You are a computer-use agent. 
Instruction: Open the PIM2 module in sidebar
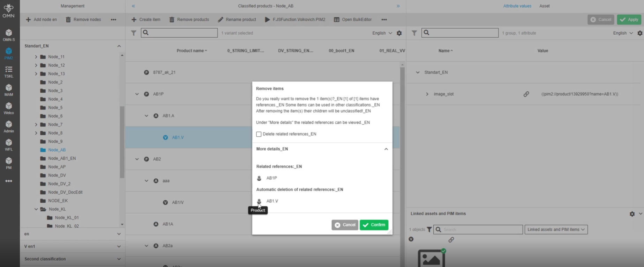(9, 53)
